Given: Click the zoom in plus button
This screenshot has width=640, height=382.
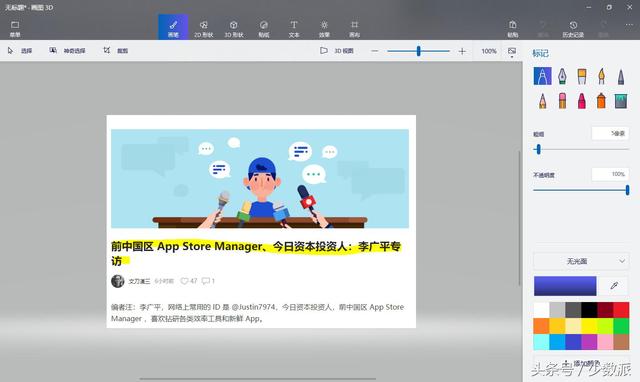Looking at the screenshot, I should pos(462,51).
